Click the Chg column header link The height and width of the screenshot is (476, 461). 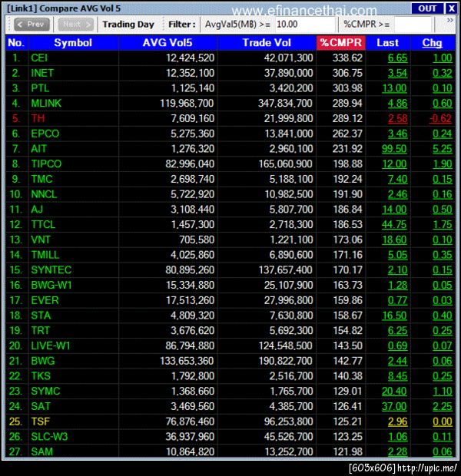click(x=432, y=43)
